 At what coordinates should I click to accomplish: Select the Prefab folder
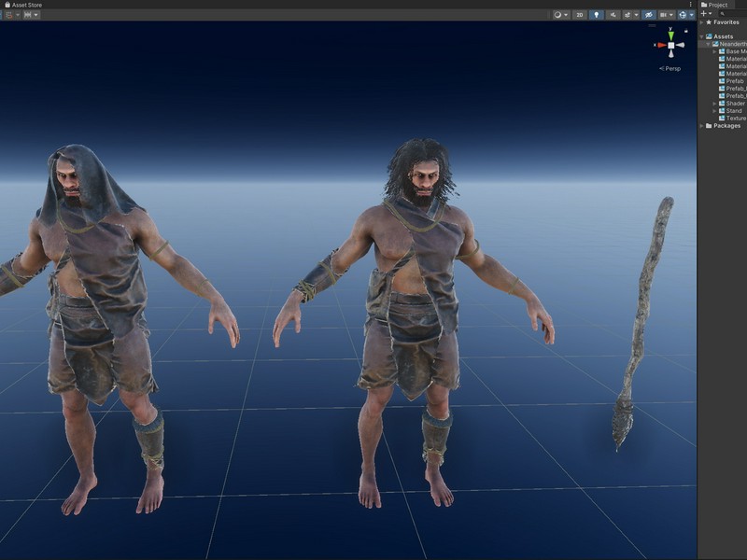(x=732, y=81)
